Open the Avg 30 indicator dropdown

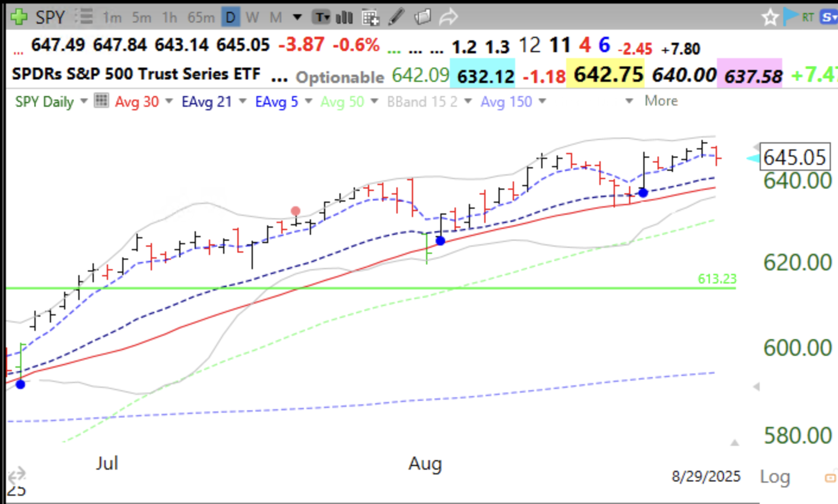[169, 101]
